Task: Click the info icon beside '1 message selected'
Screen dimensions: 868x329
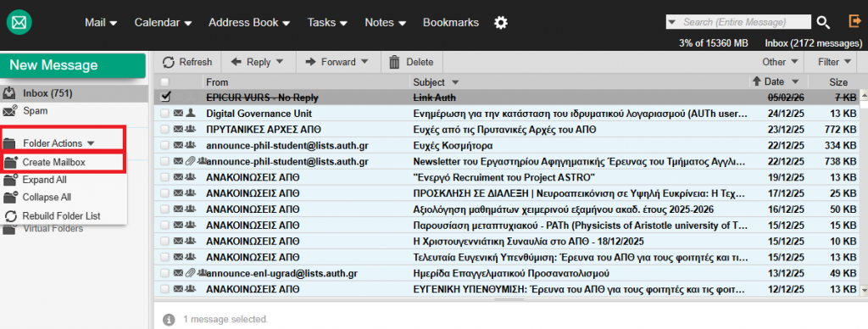Action: (x=169, y=320)
